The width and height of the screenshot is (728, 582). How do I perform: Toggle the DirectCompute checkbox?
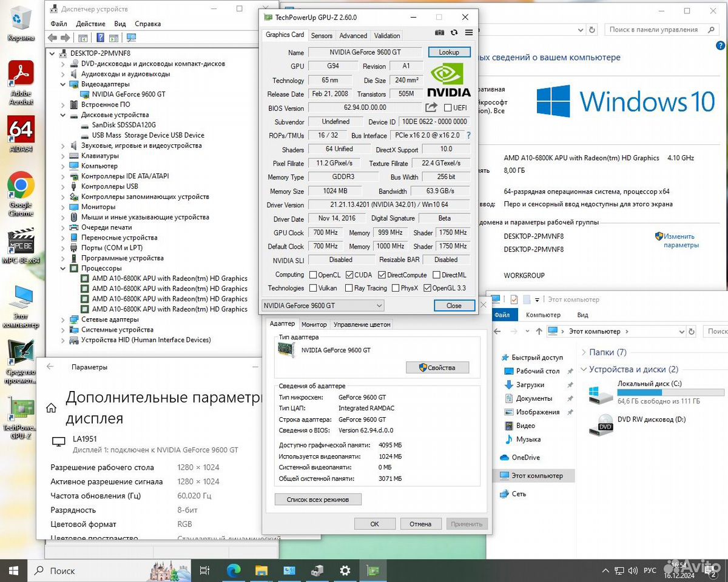(x=382, y=275)
